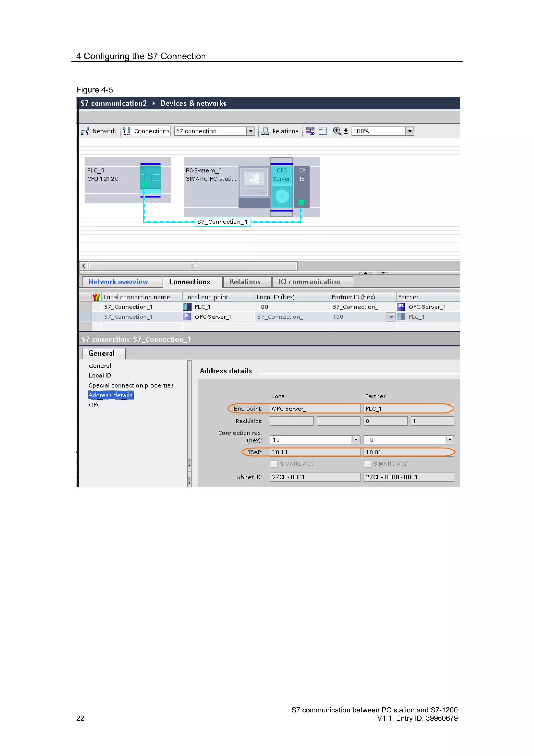Viewport: 534px width, 756px height.
Task: Switch to the Connections table tab
Action: point(192,282)
